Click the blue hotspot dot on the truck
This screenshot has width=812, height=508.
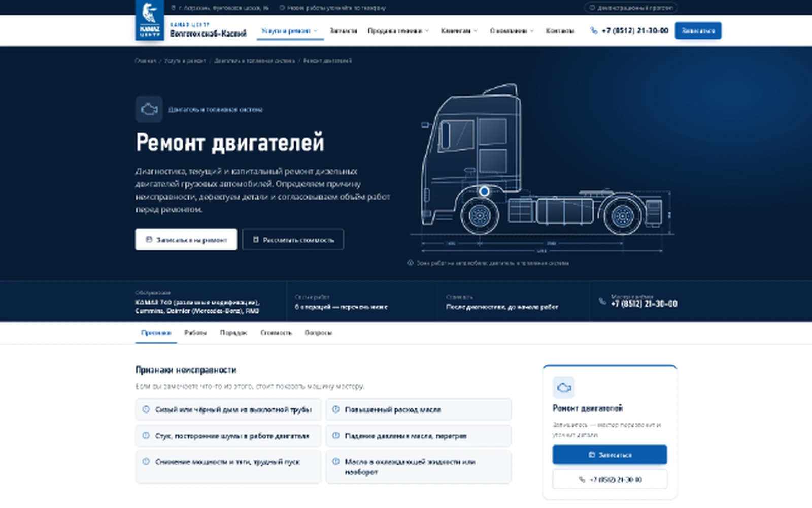[x=484, y=192]
